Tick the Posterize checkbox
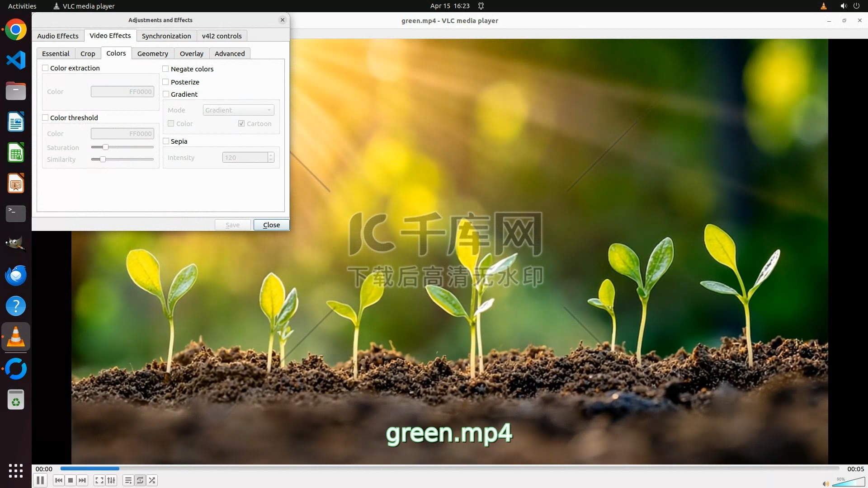Image resolution: width=868 pixels, height=488 pixels. 166,82
